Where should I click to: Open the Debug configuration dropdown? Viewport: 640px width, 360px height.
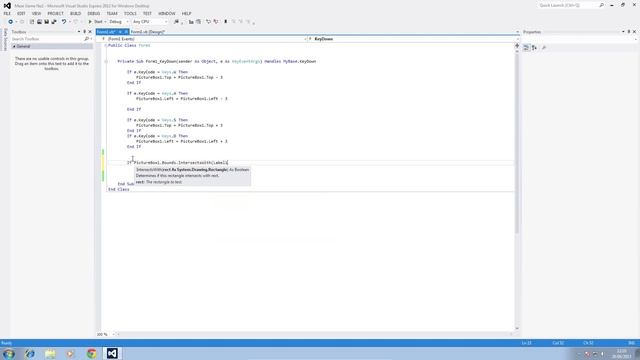(118, 22)
